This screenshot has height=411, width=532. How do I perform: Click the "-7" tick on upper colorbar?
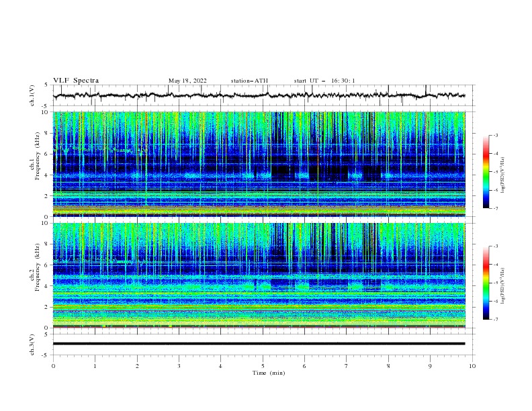click(496, 208)
